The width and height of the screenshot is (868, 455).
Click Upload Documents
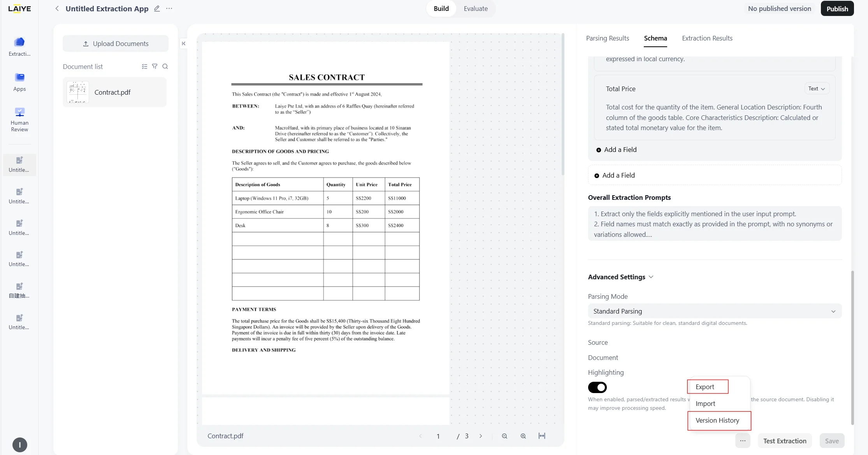[x=116, y=44]
